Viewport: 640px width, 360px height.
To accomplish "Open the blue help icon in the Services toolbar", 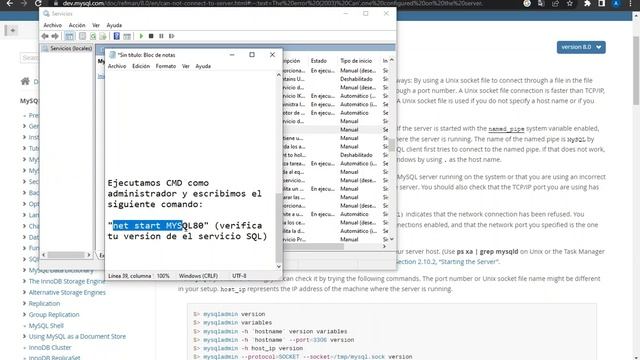I will click(x=117, y=36).
